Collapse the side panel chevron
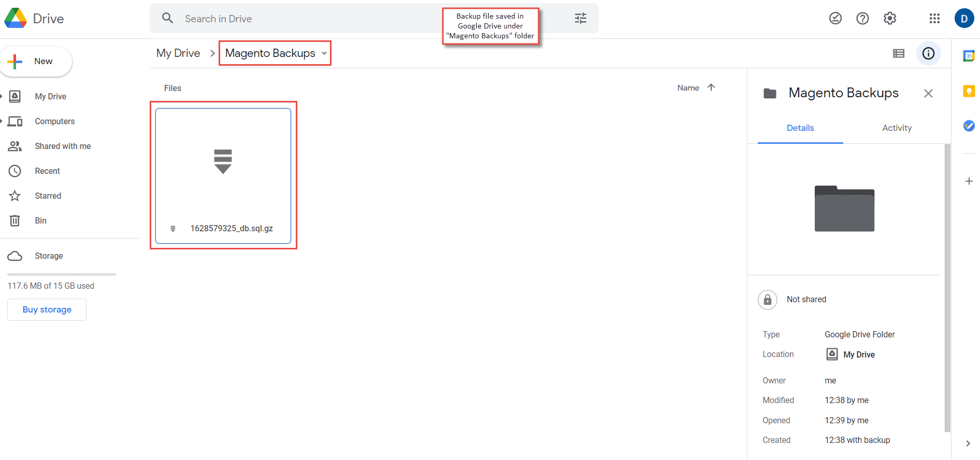Image resolution: width=980 pixels, height=460 pixels. [968, 443]
